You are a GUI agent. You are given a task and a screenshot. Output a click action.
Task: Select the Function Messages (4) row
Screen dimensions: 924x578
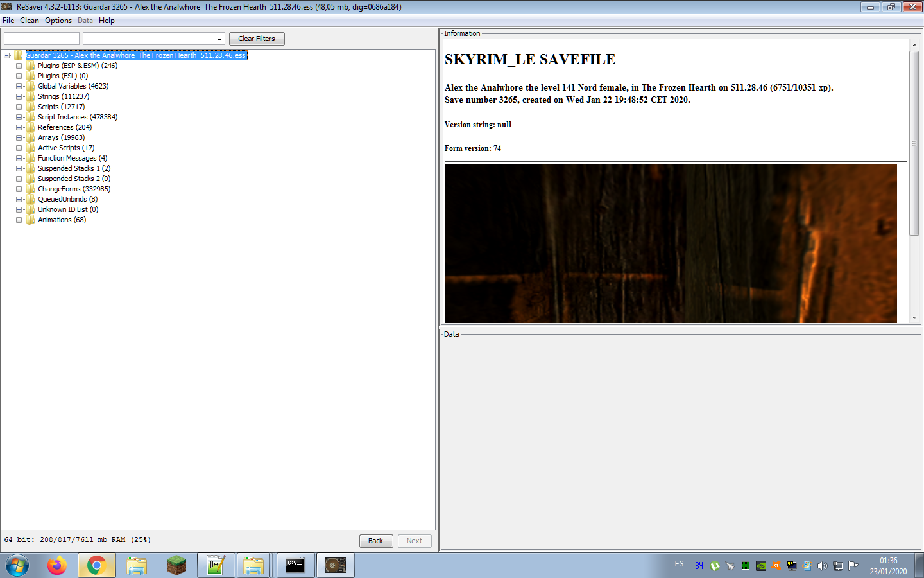coord(73,158)
